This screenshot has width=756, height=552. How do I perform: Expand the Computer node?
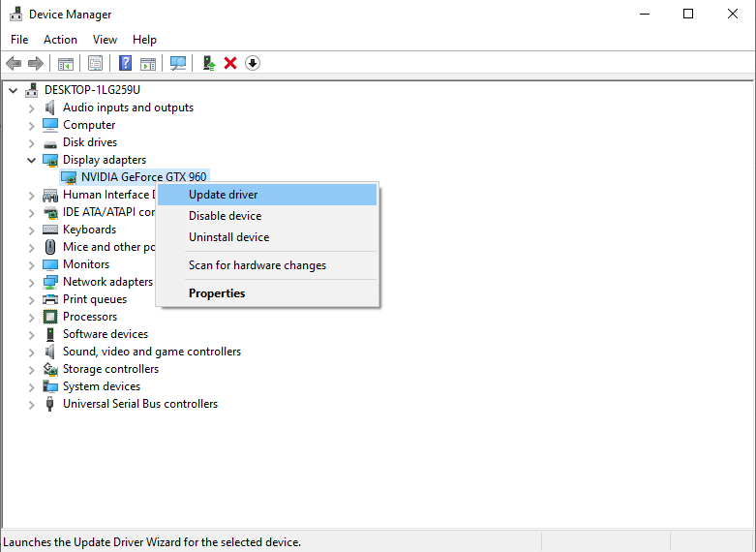click(x=31, y=126)
